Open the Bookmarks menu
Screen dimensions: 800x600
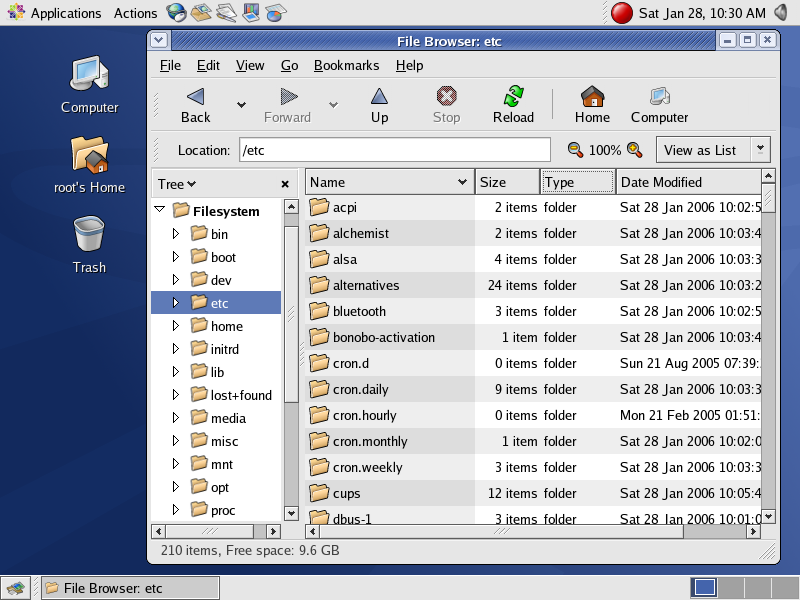click(346, 65)
